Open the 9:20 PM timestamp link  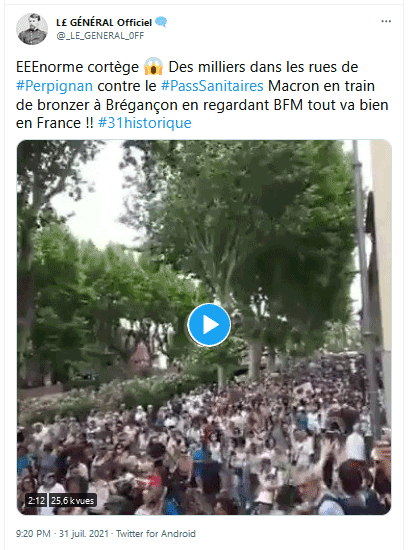pos(33,534)
